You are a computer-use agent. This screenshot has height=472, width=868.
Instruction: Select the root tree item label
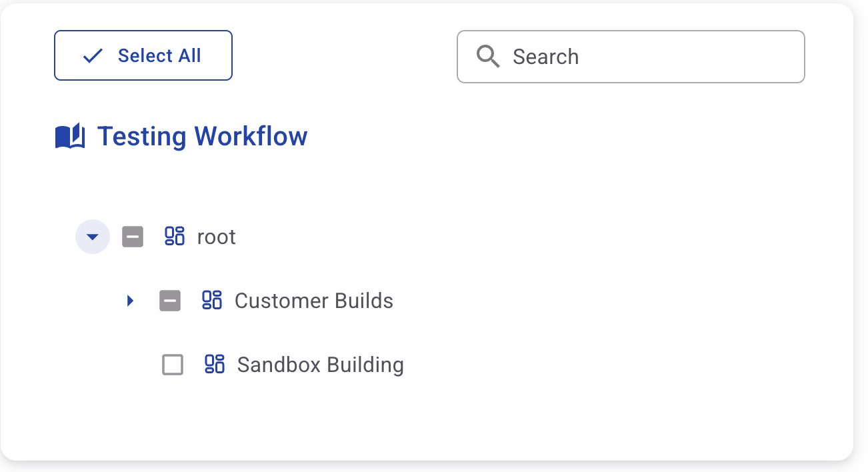pyautogui.click(x=217, y=237)
